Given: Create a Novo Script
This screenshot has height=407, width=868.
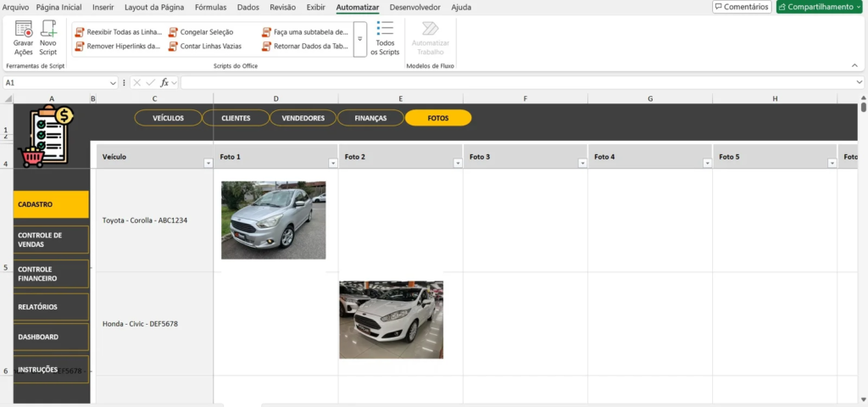Looking at the screenshot, I should click(x=48, y=30).
